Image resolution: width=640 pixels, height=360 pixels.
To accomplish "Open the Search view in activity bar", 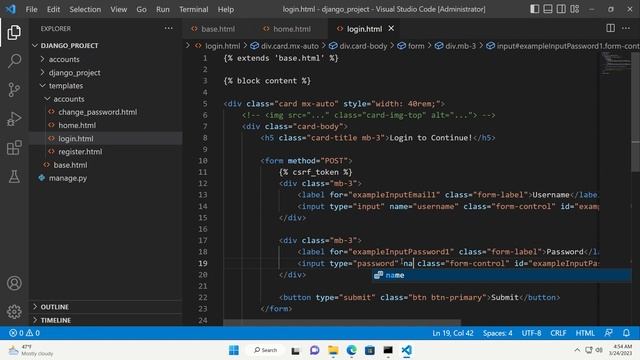I will 14,61.
